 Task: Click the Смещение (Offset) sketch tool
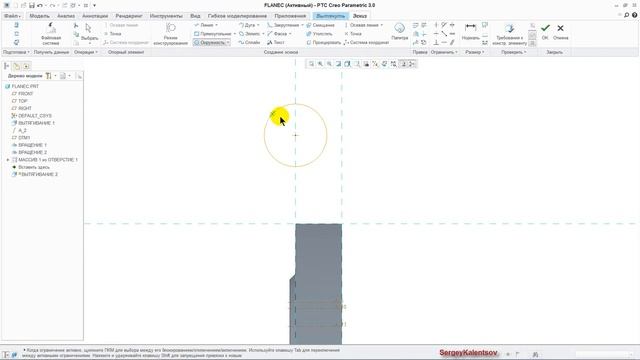320,25
